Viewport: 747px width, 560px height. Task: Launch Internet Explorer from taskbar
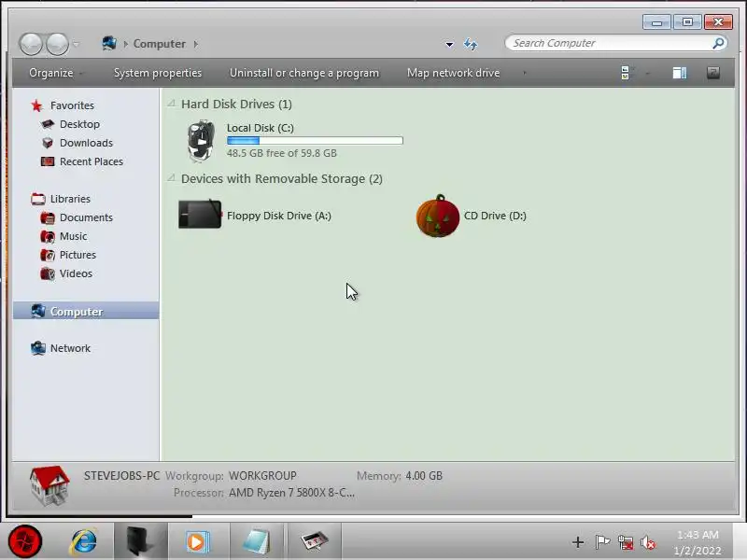84,541
